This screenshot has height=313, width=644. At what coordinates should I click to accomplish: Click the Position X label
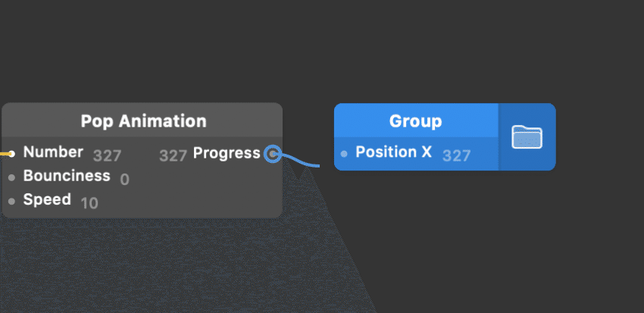coord(393,152)
